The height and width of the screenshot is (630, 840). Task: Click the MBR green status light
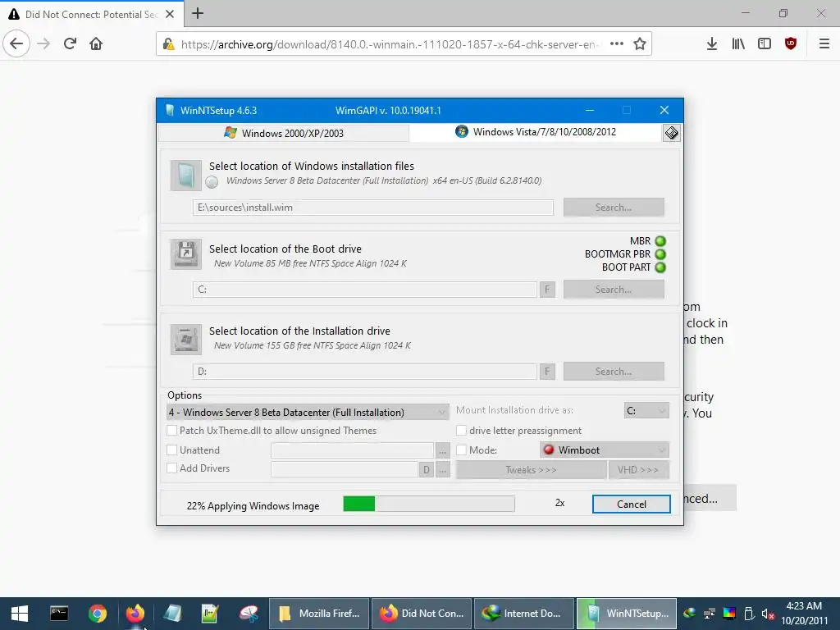[660, 241]
